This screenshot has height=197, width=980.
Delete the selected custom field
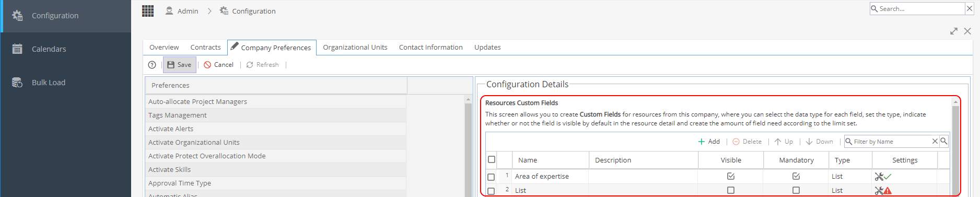(747, 142)
